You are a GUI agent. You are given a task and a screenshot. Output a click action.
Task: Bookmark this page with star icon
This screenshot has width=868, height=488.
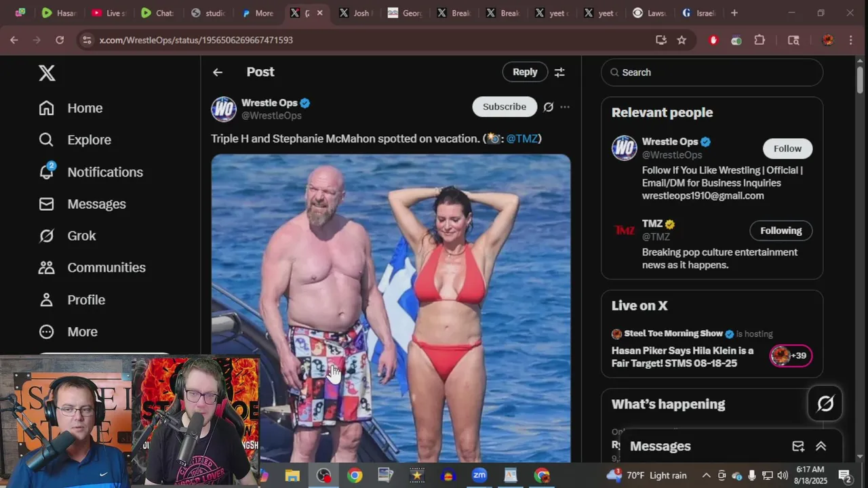pyautogui.click(x=682, y=40)
